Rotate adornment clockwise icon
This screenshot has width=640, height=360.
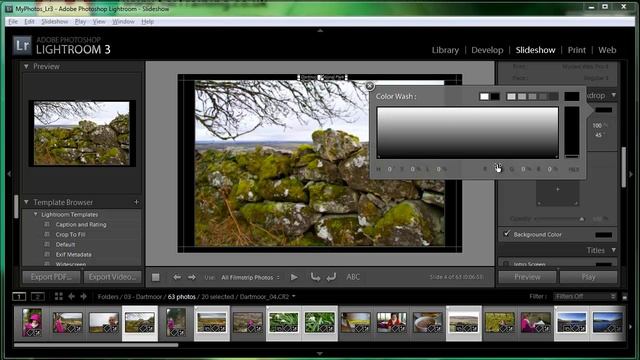click(x=331, y=277)
